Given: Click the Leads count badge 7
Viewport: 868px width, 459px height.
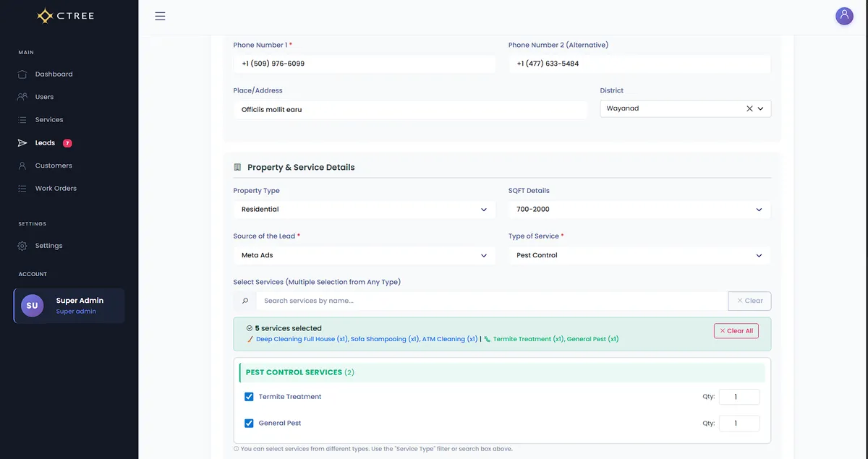Looking at the screenshot, I should pos(67,143).
